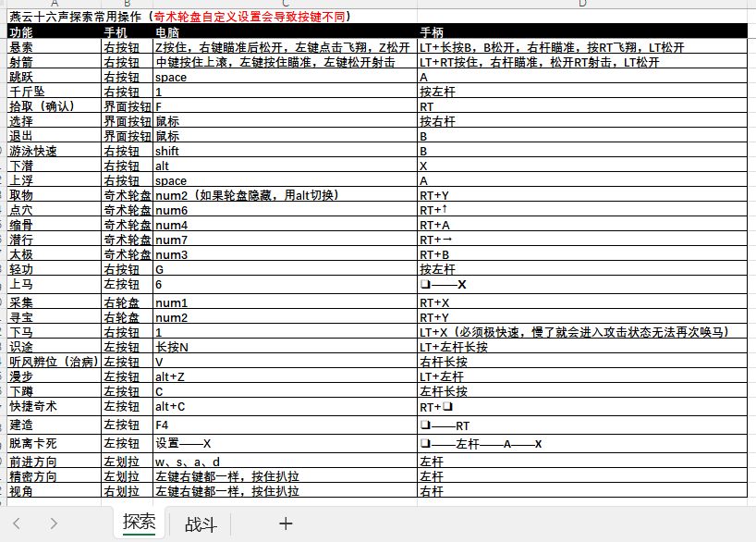Viewport: 756px width, 542px height.
Task: Select cell 采集
Action: 54,302
